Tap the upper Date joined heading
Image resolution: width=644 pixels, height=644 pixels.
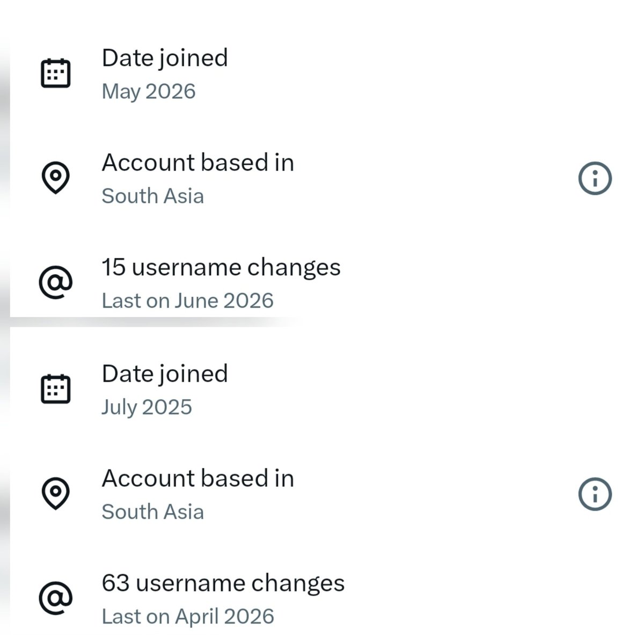(165, 58)
